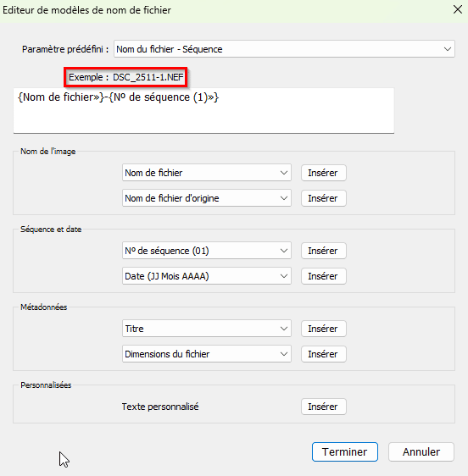Open the Dimensions du fichier dropdown
The height and width of the screenshot is (476, 468).
(x=207, y=354)
